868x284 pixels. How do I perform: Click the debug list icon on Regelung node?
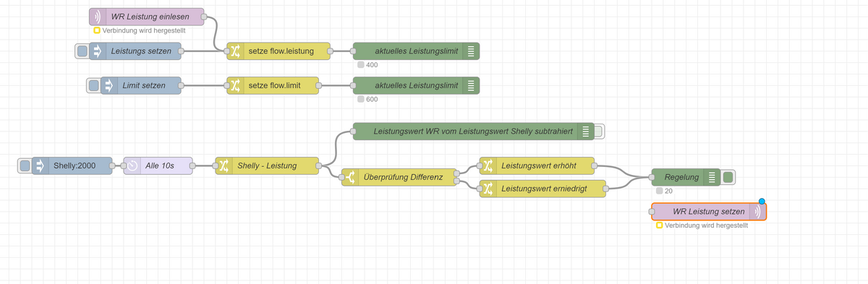click(x=712, y=177)
